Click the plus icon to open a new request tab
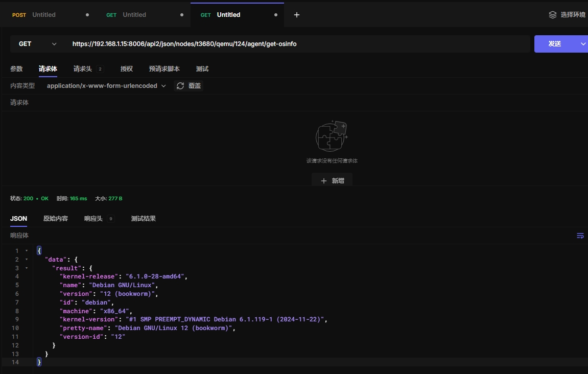Image resolution: width=588 pixels, height=374 pixels. pos(297,15)
